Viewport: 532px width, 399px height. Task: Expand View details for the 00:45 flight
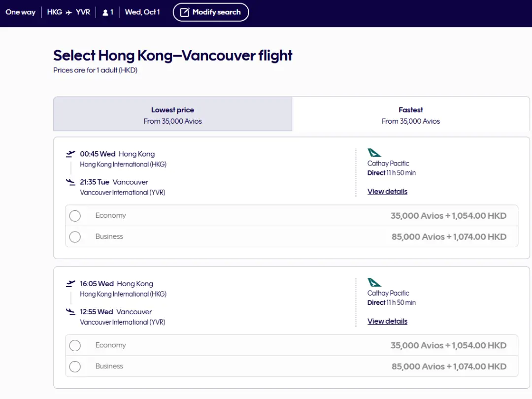click(387, 192)
